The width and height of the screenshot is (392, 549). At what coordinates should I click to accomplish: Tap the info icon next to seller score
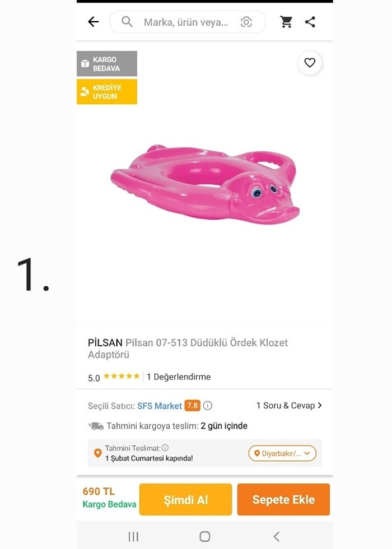click(208, 406)
